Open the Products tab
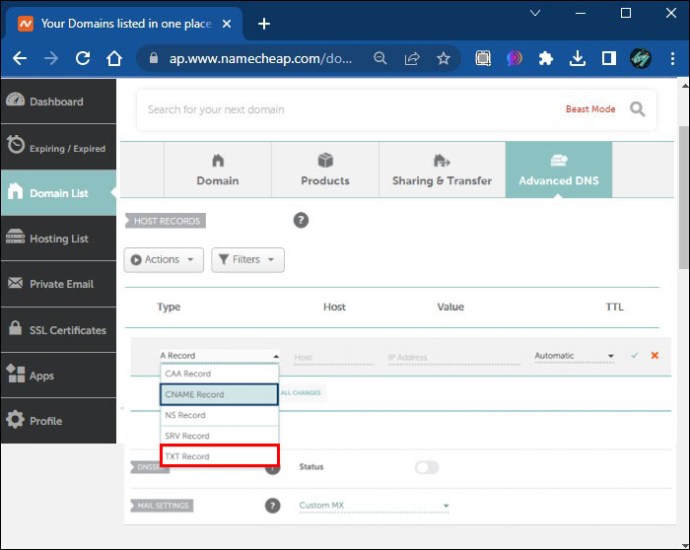 coord(325,170)
